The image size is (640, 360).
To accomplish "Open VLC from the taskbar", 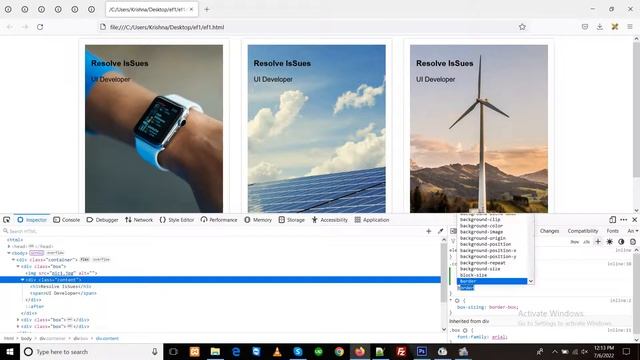I will point(277,351).
